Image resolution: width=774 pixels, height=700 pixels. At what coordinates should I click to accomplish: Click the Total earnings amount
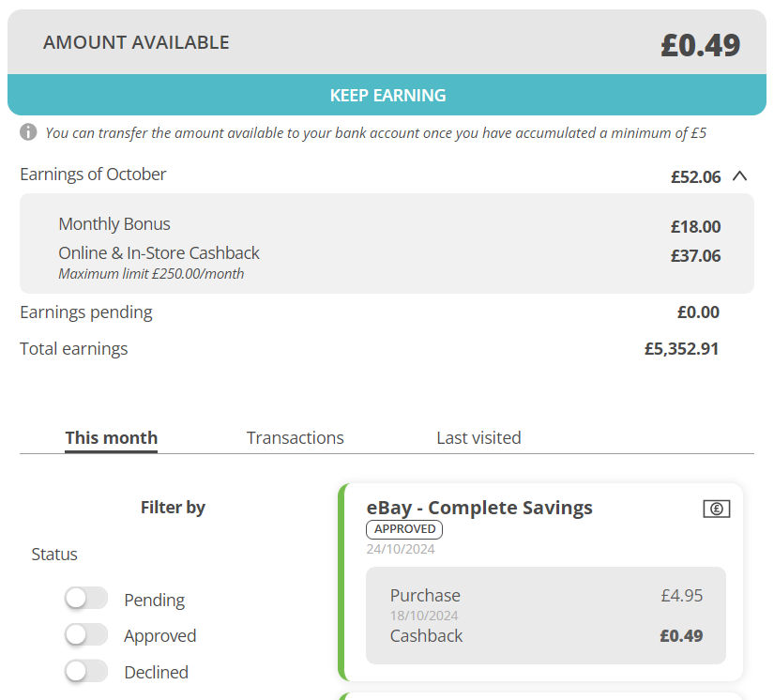pos(682,349)
